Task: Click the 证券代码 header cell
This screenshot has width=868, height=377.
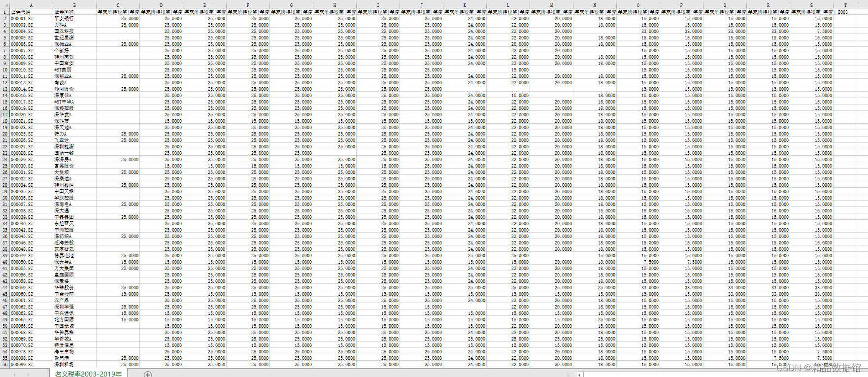Action: click(32, 12)
